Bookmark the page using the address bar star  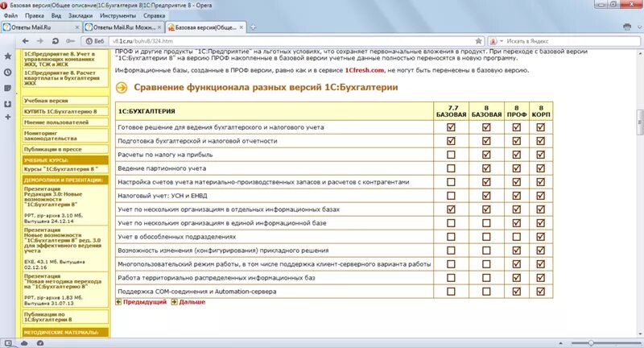(x=478, y=41)
